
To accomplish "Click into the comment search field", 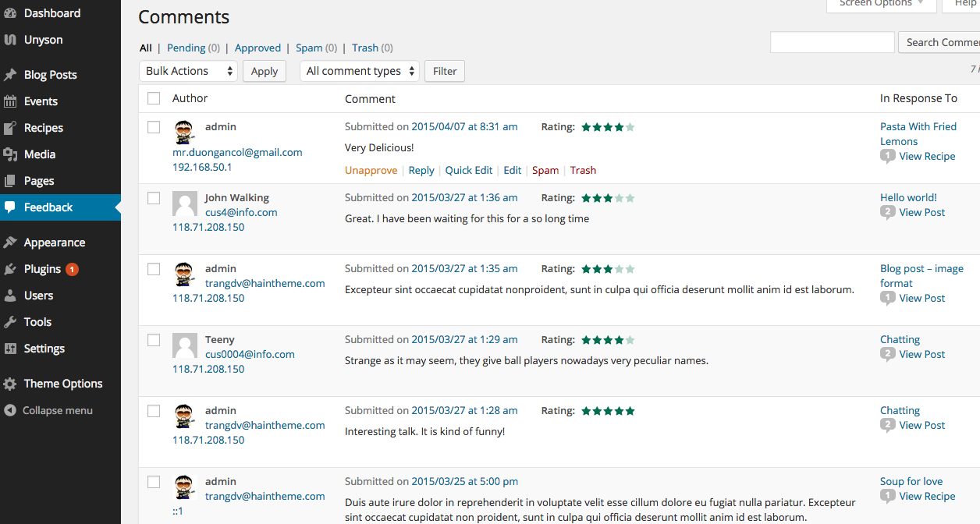I will coord(832,42).
